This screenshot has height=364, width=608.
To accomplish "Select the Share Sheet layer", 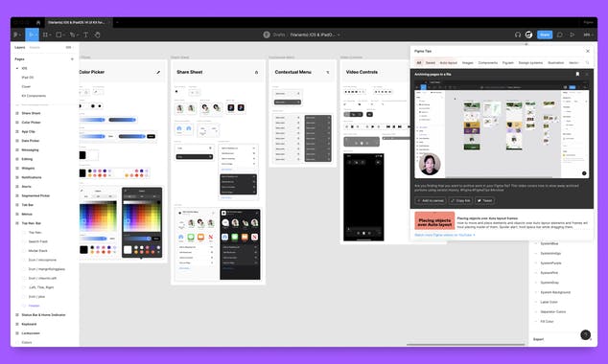I will (31, 113).
